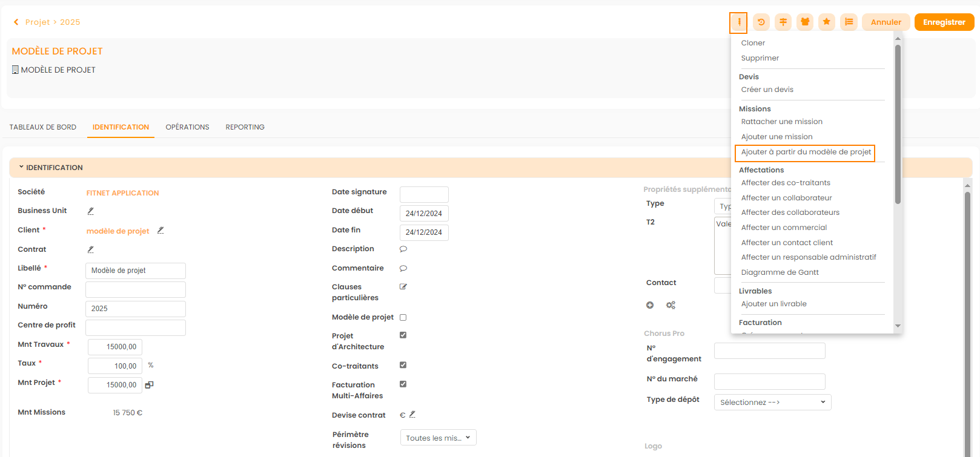
Task: Uncheck the Projet d'Architecture checkbox
Action: point(403,335)
